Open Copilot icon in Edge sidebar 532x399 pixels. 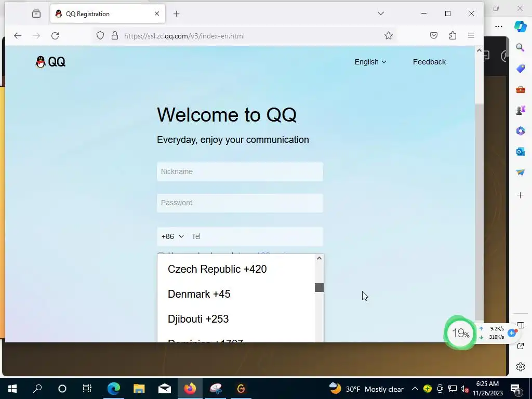coord(520,26)
